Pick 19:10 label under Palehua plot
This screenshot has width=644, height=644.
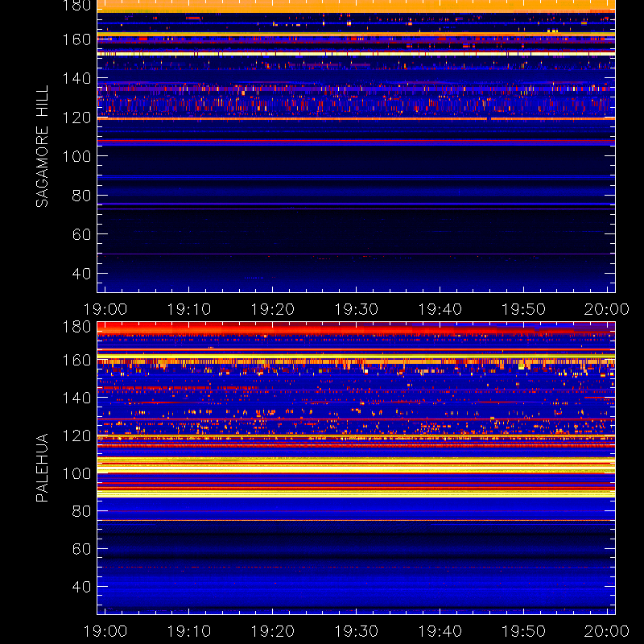click(189, 631)
